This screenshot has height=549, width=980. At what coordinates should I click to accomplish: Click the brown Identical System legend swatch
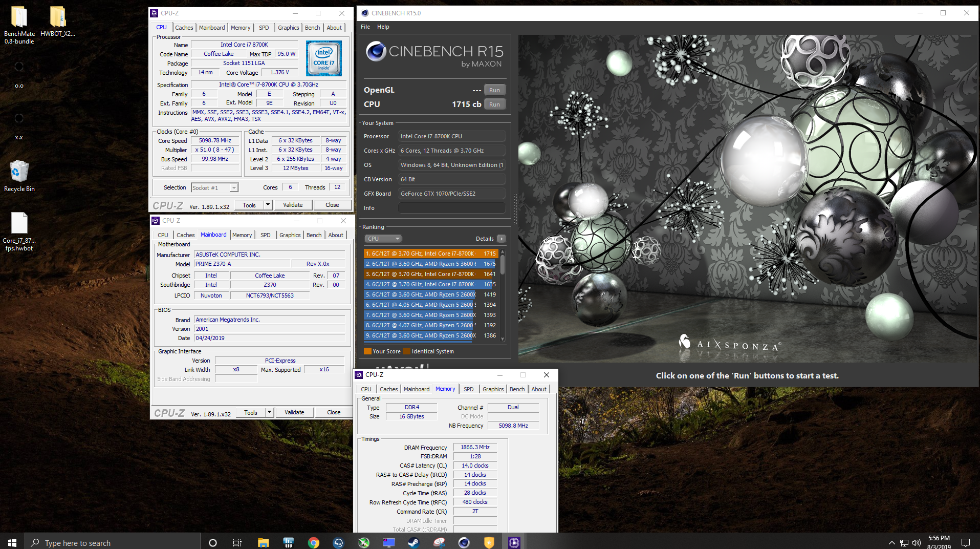[x=406, y=351]
